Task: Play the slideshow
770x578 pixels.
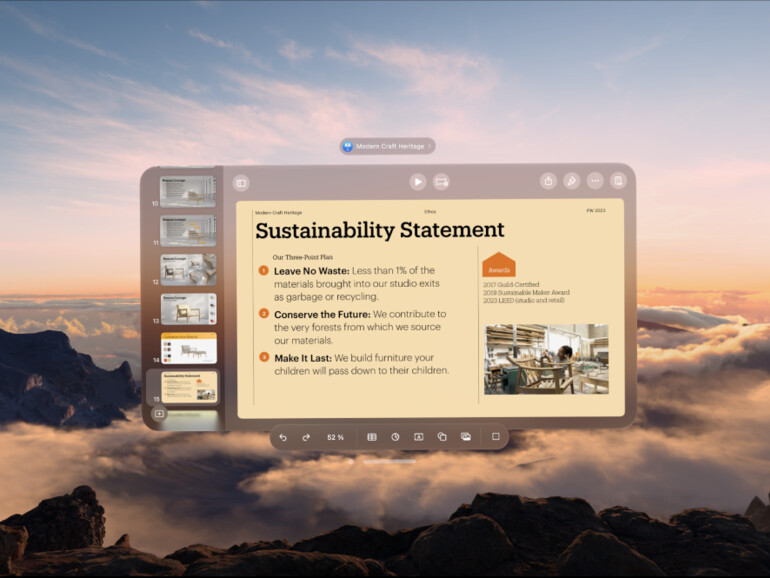Action: (x=417, y=182)
